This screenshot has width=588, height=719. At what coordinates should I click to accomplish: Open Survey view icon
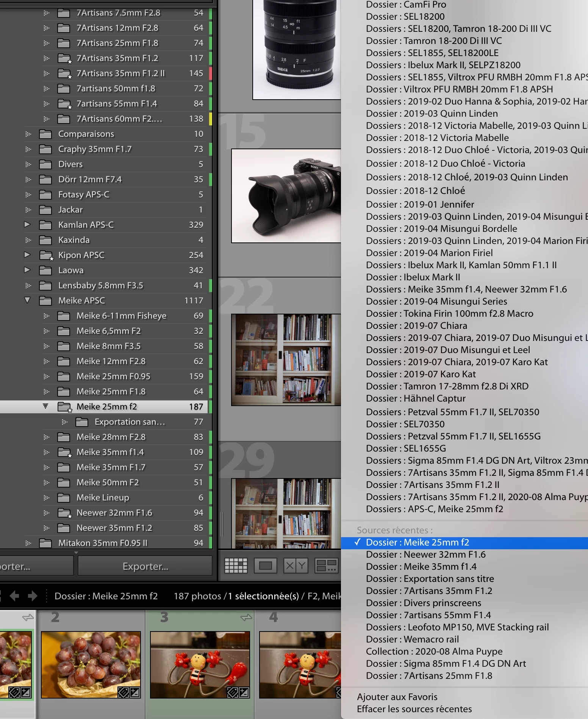tap(327, 566)
